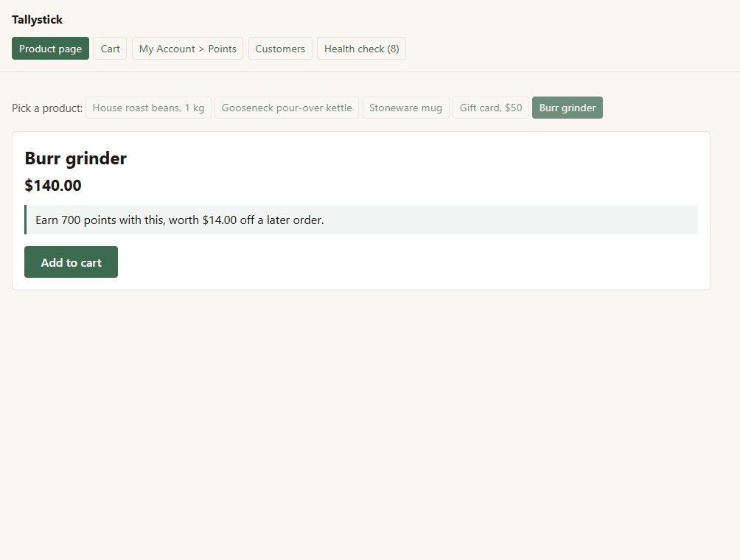740x560 pixels.
Task: Go to the Customers tab
Action: click(x=280, y=49)
